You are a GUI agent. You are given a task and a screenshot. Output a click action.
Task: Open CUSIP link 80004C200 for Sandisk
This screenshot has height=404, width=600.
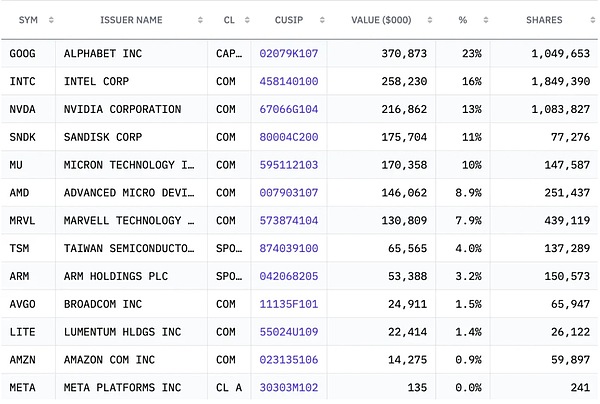tap(289, 137)
